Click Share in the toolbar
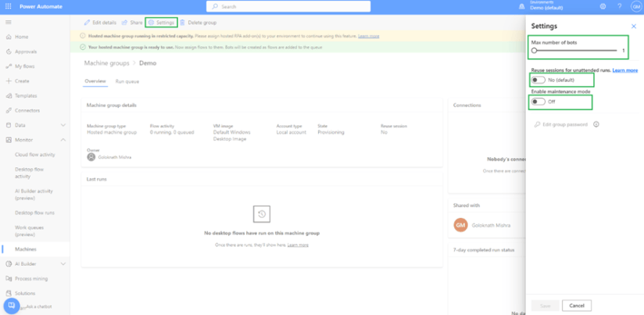This screenshot has height=315, width=644. pyautogui.click(x=132, y=23)
